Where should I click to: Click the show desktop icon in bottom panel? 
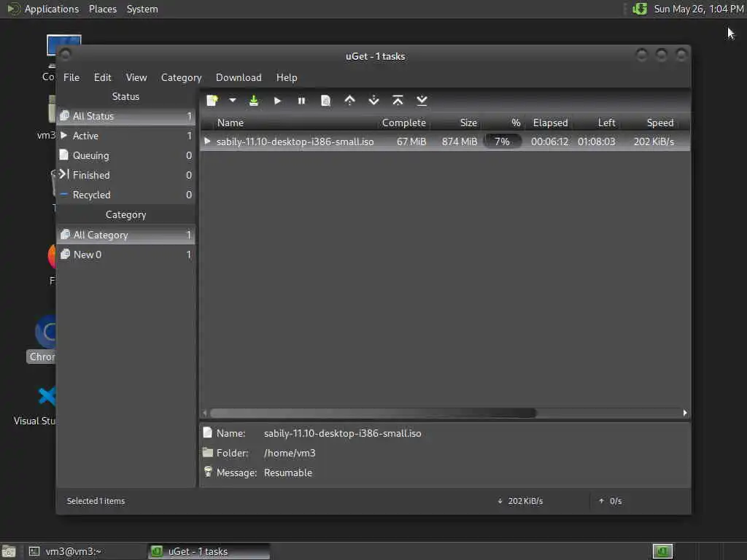click(9, 551)
